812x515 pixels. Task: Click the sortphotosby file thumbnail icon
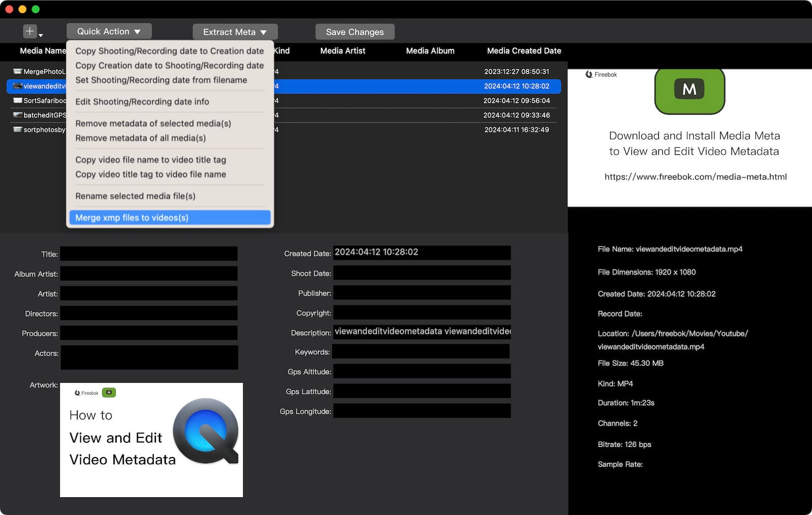pos(18,130)
